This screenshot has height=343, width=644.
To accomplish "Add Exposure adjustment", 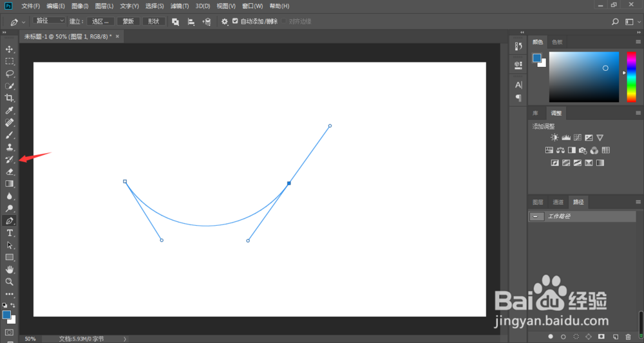I will coord(589,138).
